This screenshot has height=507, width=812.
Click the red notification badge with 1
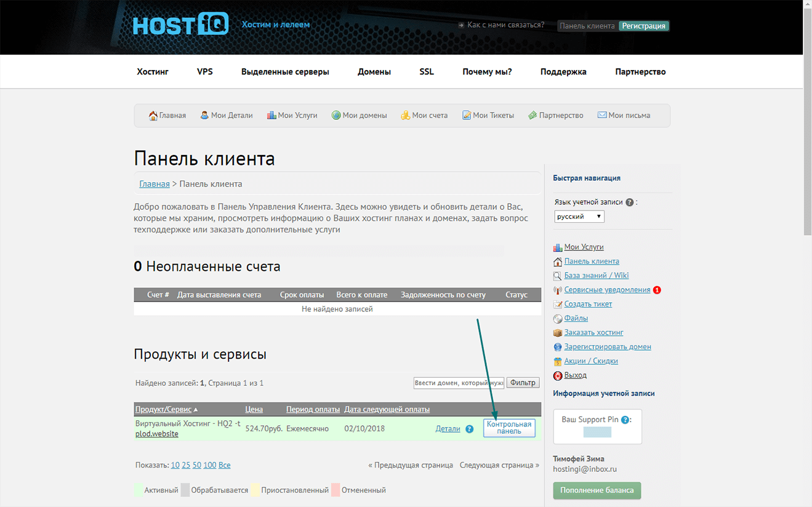[x=657, y=290]
